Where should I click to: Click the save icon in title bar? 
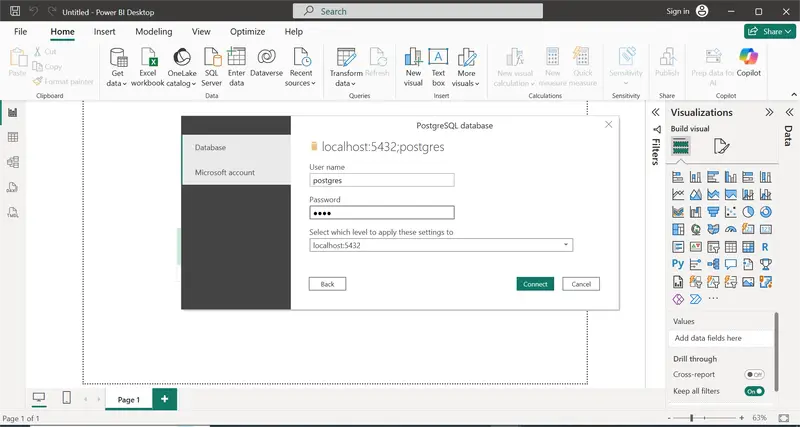point(15,11)
